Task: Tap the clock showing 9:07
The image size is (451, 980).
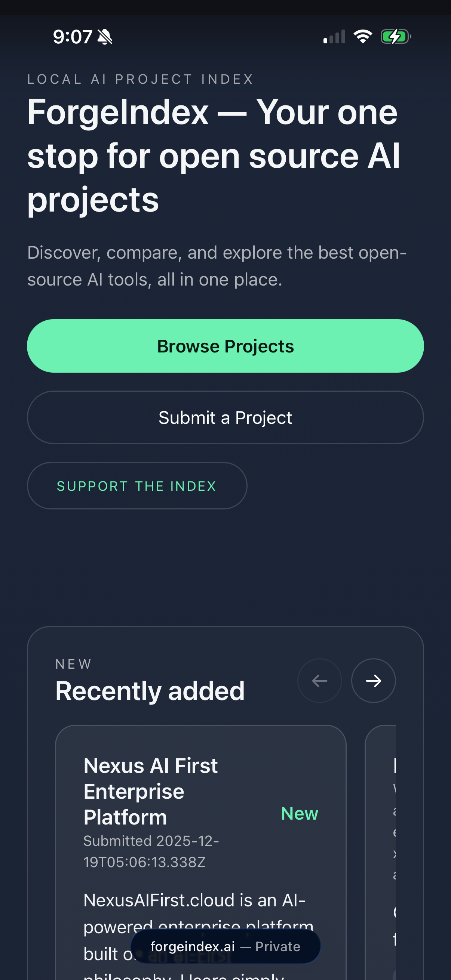Action: coord(73,36)
